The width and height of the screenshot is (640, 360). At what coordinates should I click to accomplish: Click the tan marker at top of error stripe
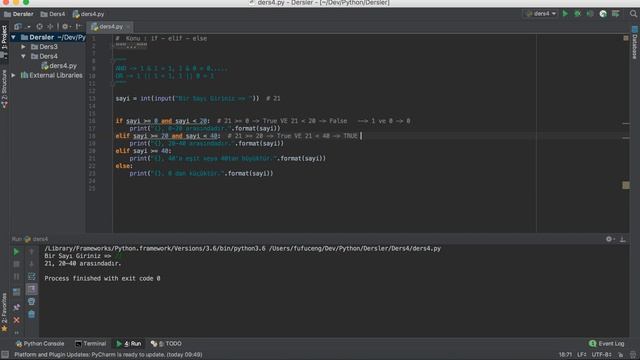[626, 38]
